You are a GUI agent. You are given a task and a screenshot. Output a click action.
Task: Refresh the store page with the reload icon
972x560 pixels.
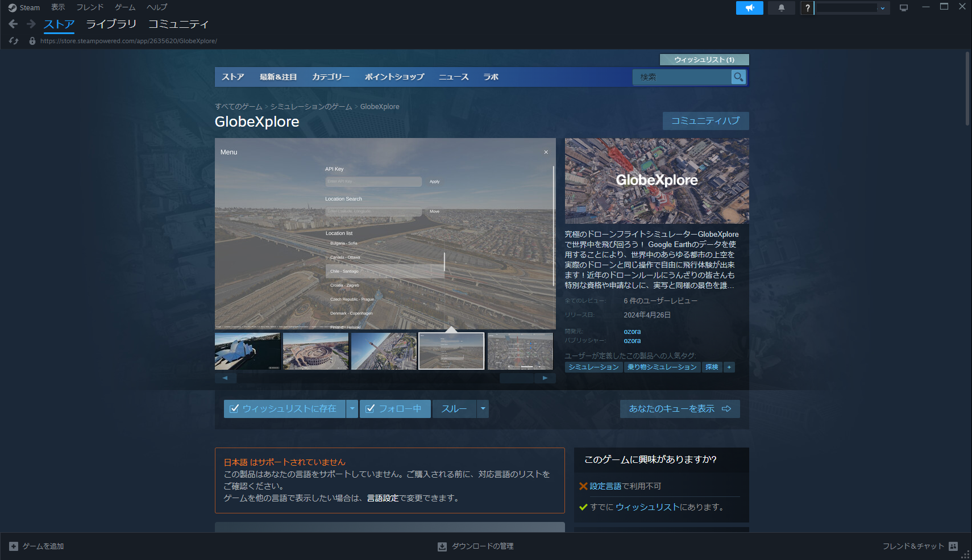coord(13,40)
